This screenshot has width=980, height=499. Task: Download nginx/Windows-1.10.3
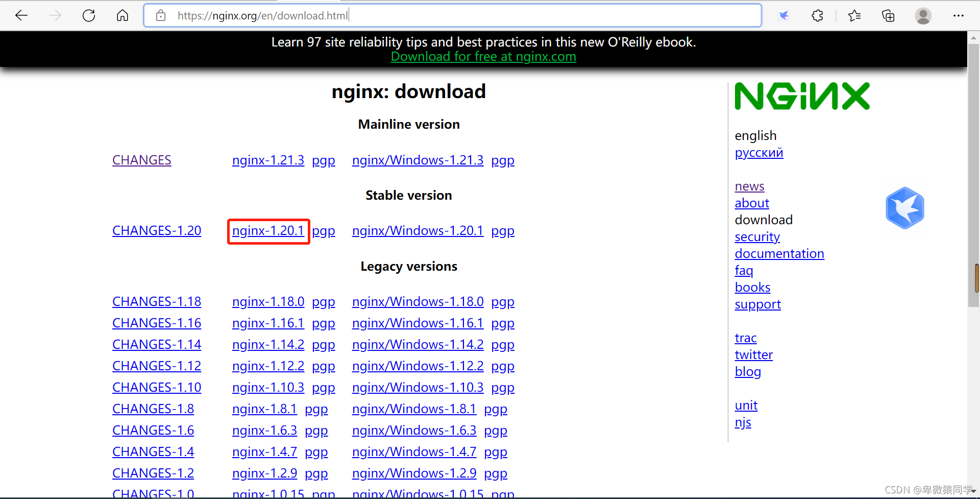point(418,388)
